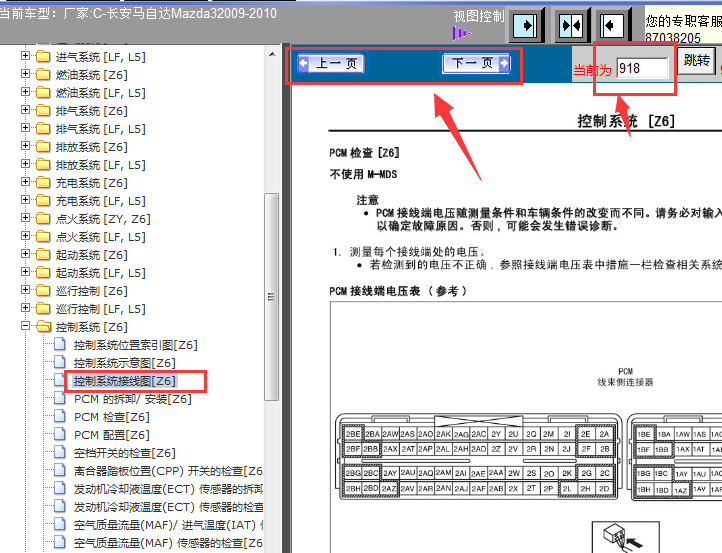Expand the 巡行控制 [LF, L5] folder
The height and width of the screenshot is (553, 722).
[25, 308]
